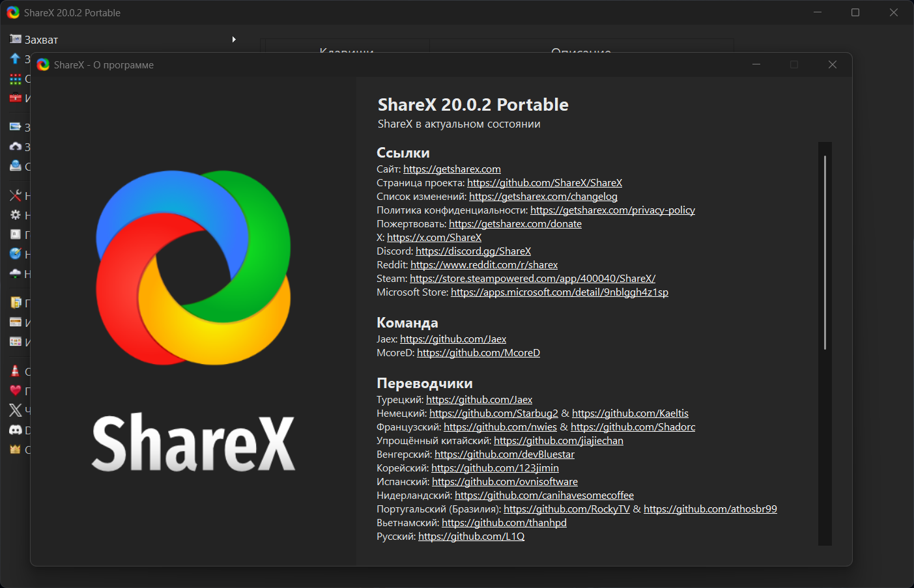The width and height of the screenshot is (914, 588).
Task: Open the Microsoft Store apps link
Action: coord(560,292)
